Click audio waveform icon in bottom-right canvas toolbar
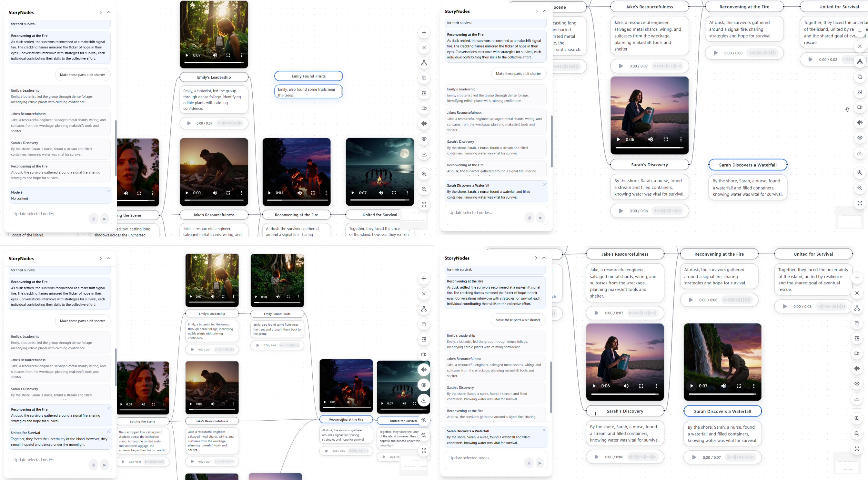Image resolution: width=868 pixels, height=480 pixels. pos(857,368)
